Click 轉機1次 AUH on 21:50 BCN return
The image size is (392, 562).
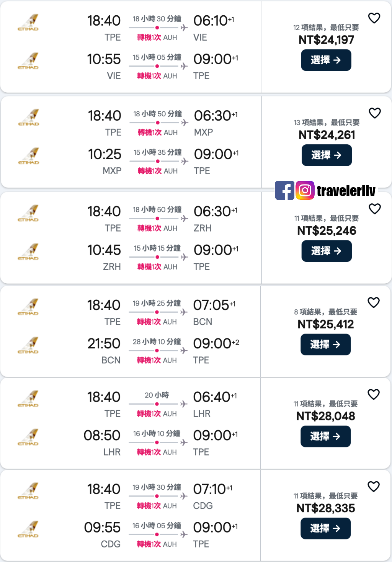coord(157,360)
